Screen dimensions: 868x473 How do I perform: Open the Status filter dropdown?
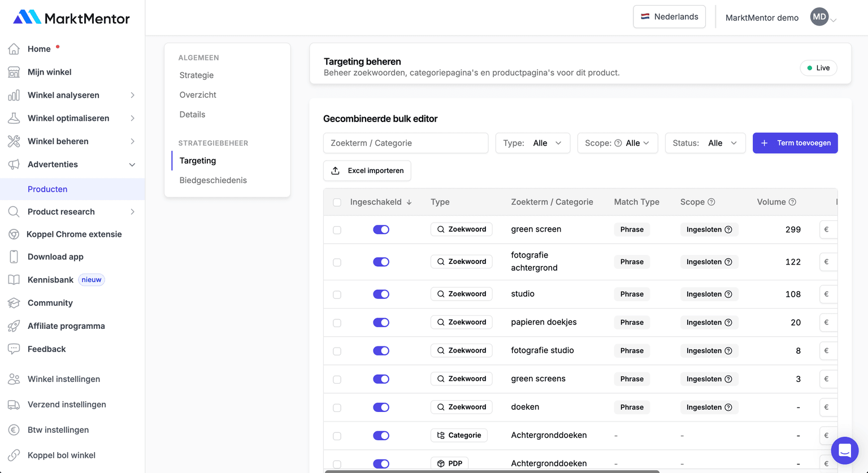click(x=705, y=143)
